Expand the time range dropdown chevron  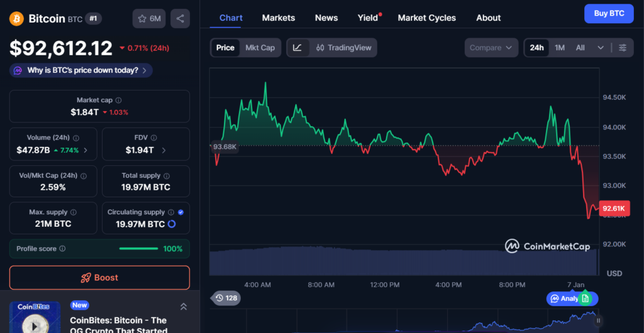pos(601,48)
